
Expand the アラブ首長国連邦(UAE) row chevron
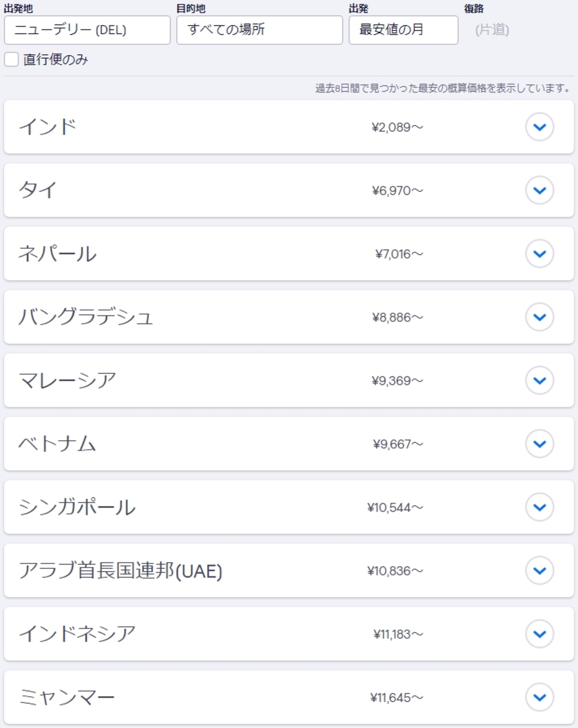(539, 570)
